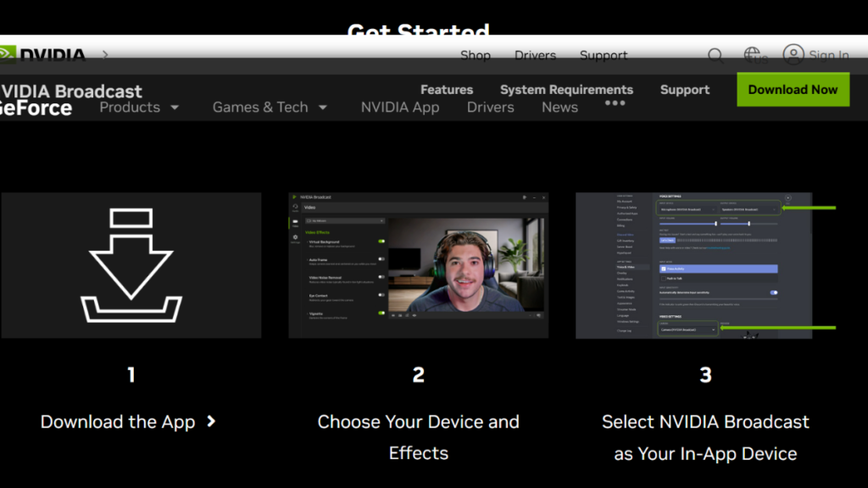Open the language globe icon
The image size is (868, 488).
[x=754, y=54]
